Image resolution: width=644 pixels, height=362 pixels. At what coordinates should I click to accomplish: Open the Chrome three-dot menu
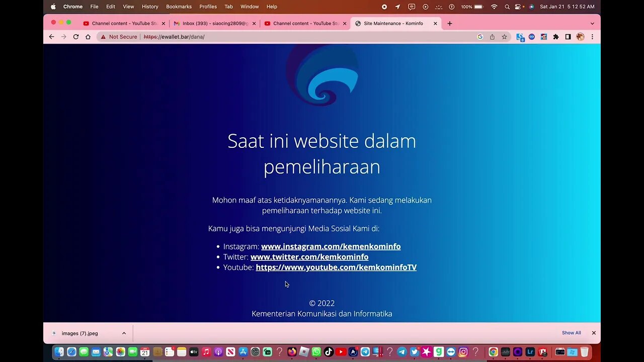pyautogui.click(x=592, y=37)
